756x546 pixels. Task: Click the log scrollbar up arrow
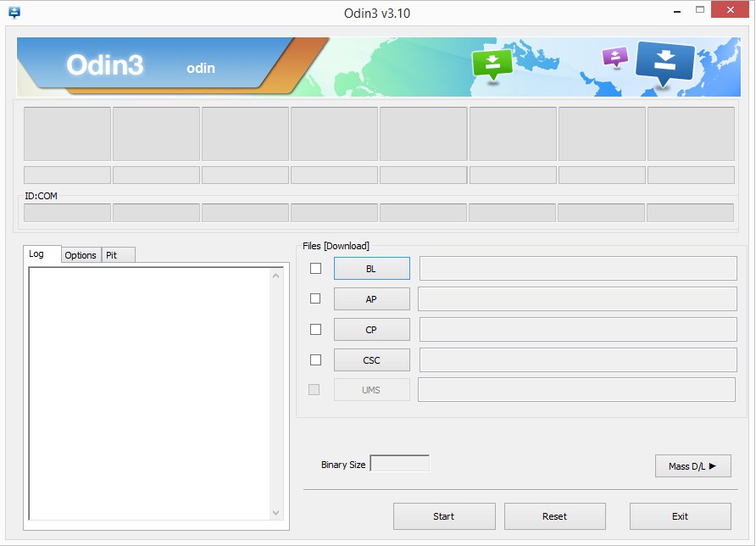point(275,276)
